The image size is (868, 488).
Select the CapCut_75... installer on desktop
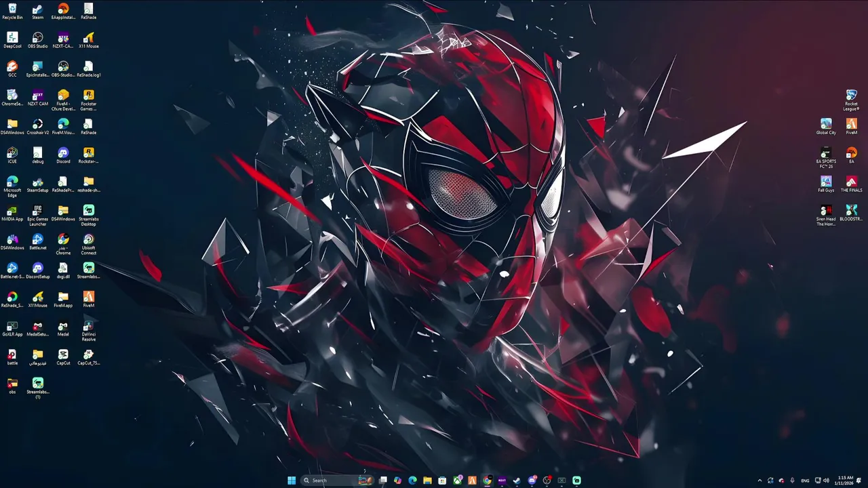[88, 357]
